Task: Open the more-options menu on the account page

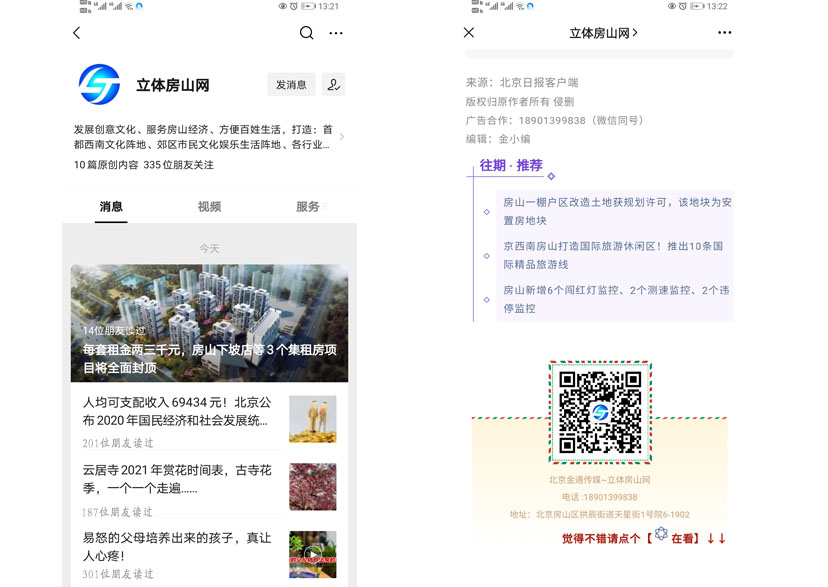Action: [336, 33]
